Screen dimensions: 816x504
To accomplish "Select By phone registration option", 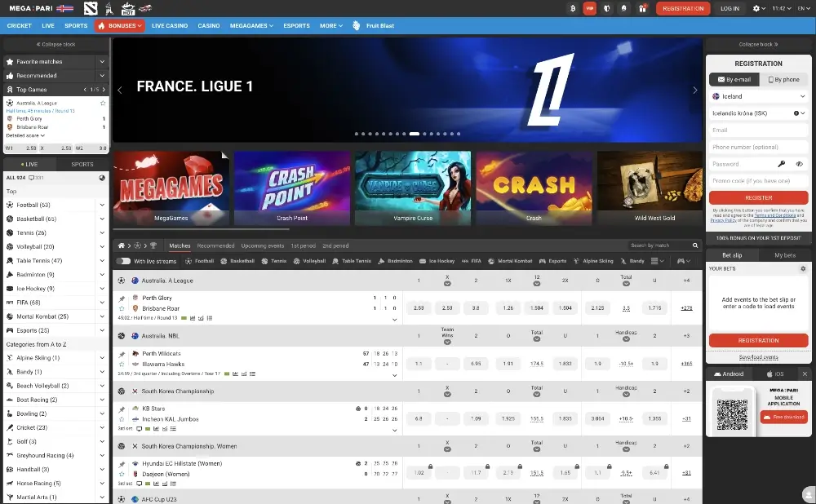I will [783, 80].
